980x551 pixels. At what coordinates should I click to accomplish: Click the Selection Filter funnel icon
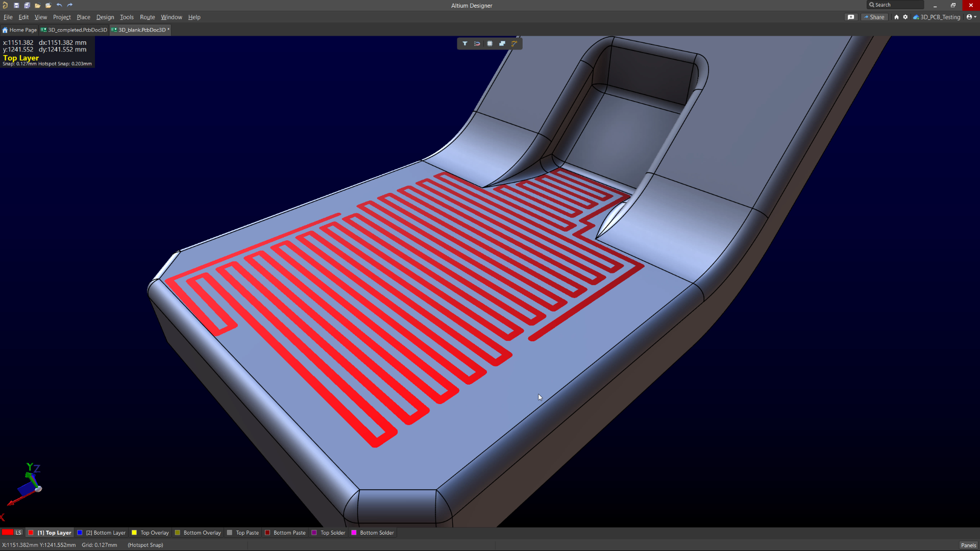[464, 44]
